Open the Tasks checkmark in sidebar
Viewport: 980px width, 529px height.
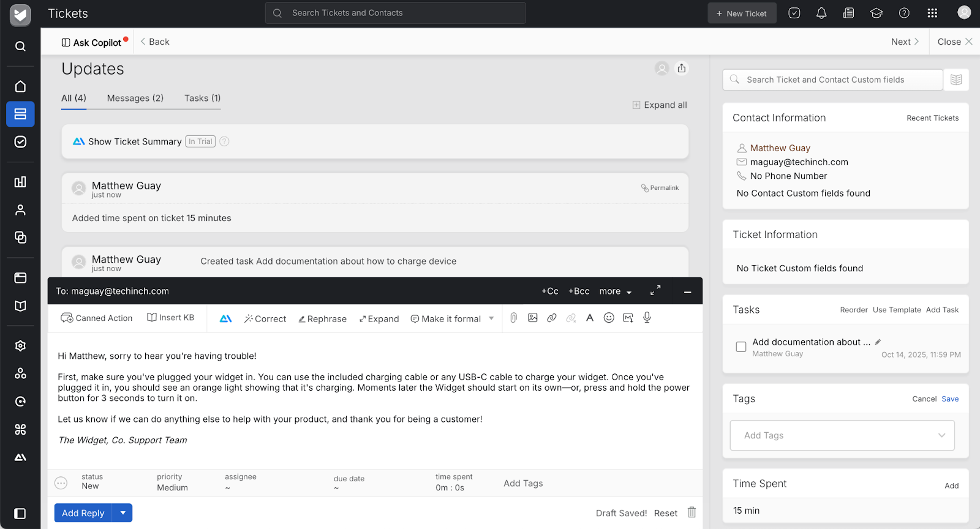(20, 142)
